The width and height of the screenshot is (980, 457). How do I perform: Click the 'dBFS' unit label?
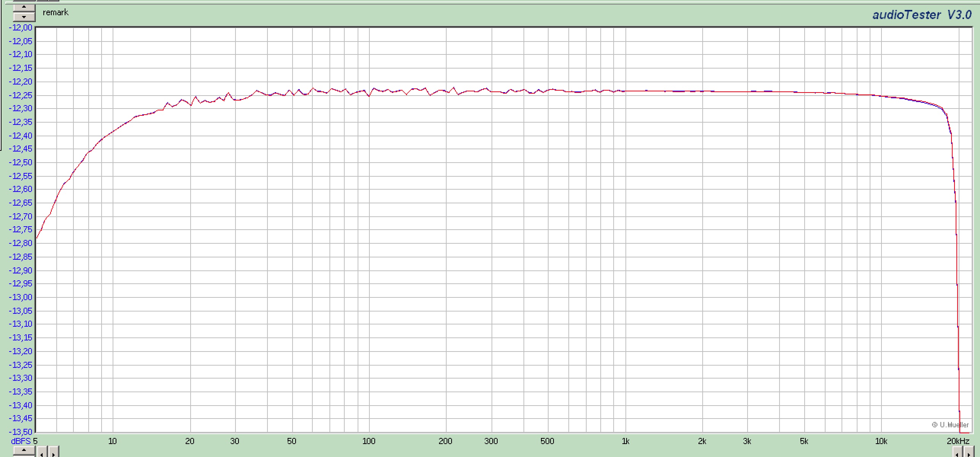pos(21,441)
